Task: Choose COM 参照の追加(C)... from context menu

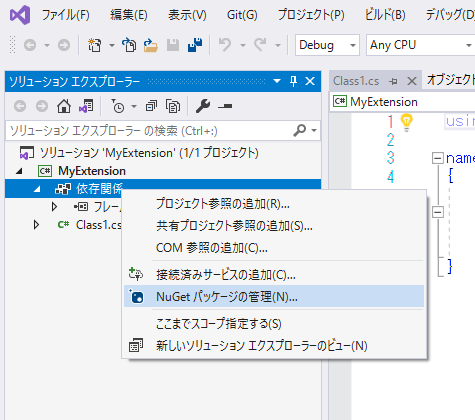Action: tap(274, 248)
